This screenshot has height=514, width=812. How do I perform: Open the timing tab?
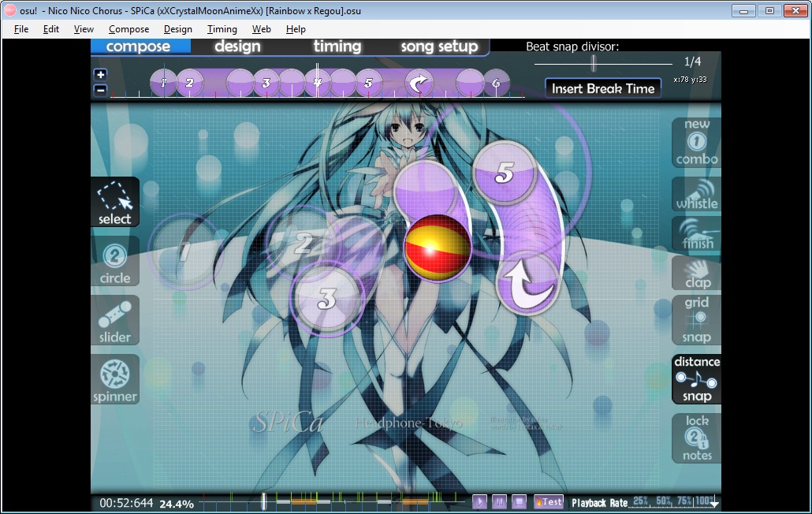[337, 46]
